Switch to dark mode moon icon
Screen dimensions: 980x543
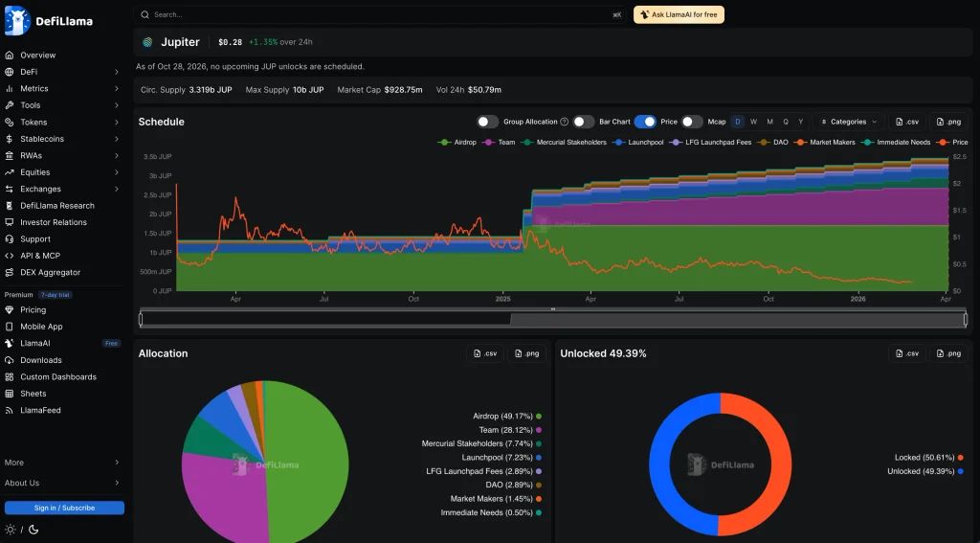(33, 530)
